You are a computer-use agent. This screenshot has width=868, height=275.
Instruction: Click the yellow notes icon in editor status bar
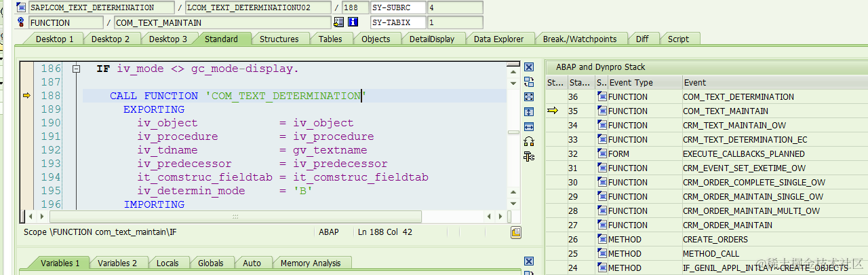tap(516, 232)
